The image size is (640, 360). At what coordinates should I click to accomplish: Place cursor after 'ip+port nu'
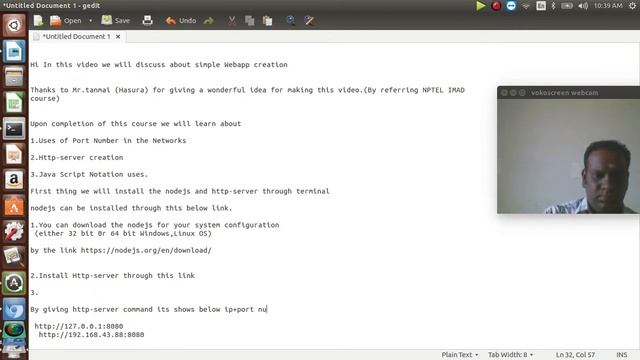coord(267,309)
